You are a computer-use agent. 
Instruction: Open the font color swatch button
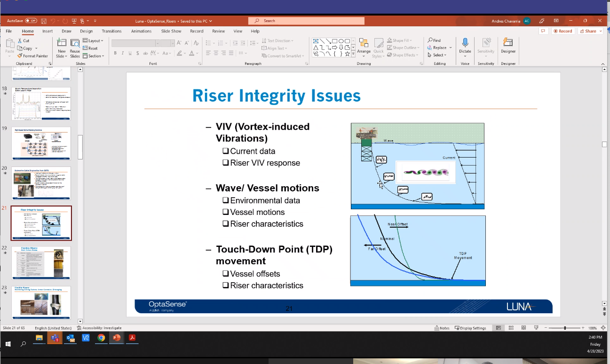coord(191,53)
